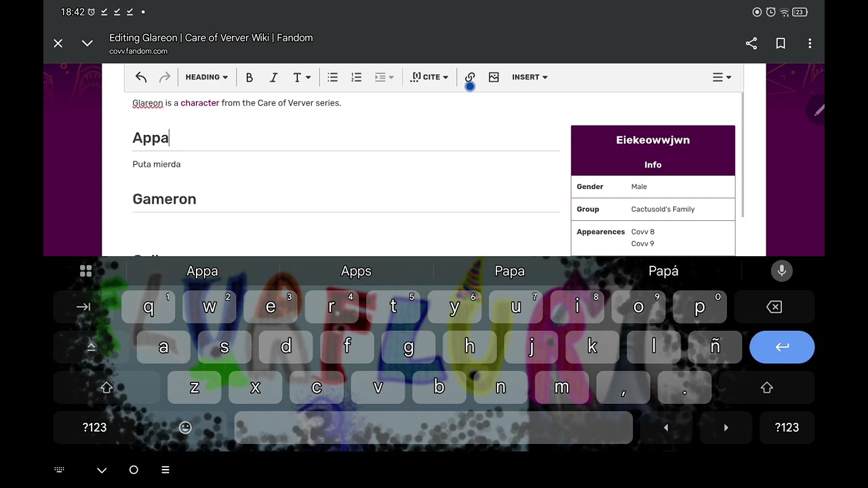
Task: Toggle the left Shift key
Action: (x=106, y=388)
